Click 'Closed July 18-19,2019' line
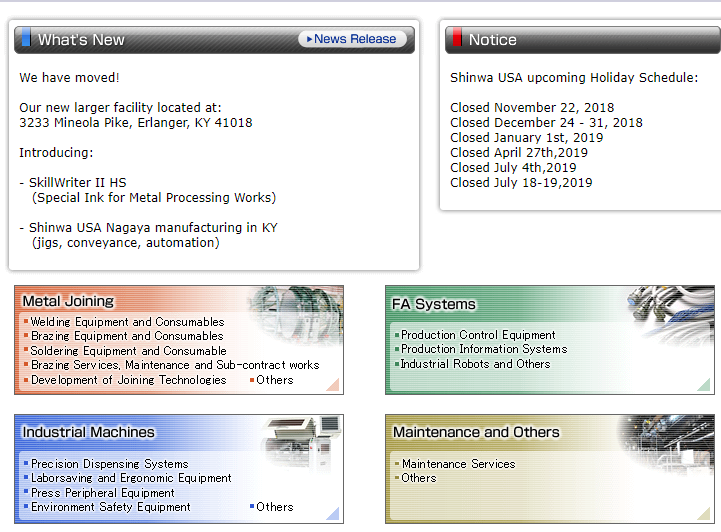This screenshot has width=721, height=532. tap(521, 183)
